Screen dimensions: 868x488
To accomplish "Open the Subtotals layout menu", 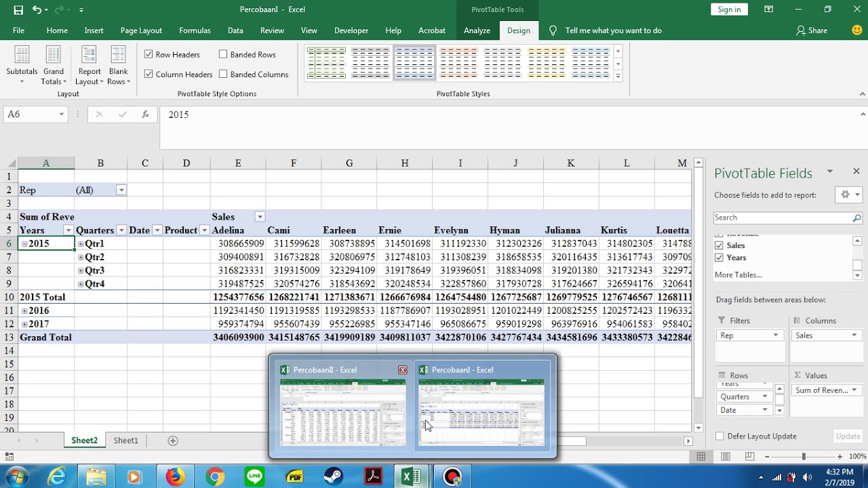I will [22, 66].
